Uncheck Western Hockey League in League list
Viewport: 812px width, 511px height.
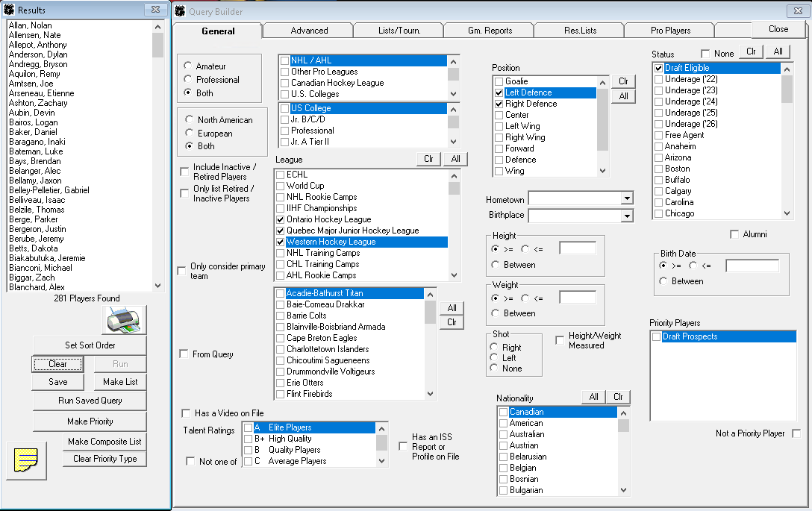[x=280, y=242]
